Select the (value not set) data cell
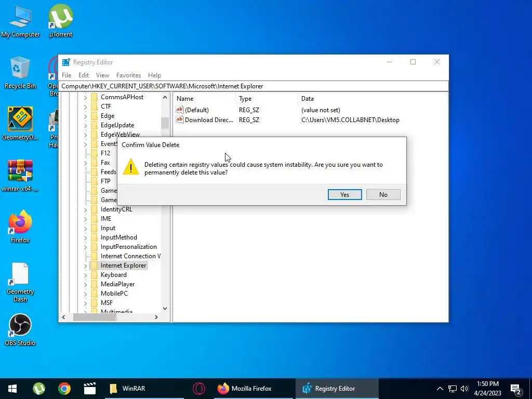Image resolution: width=532 pixels, height=399 pixels. (321, 110)
